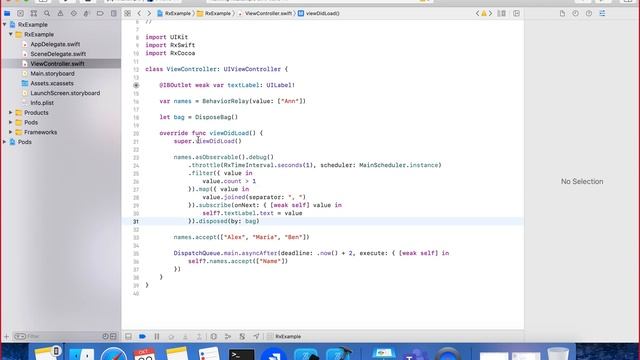The height and width of the screenshot is (360, 640).
Task: Open the Debug Memory Graph tool
Action: pos(228,336)
